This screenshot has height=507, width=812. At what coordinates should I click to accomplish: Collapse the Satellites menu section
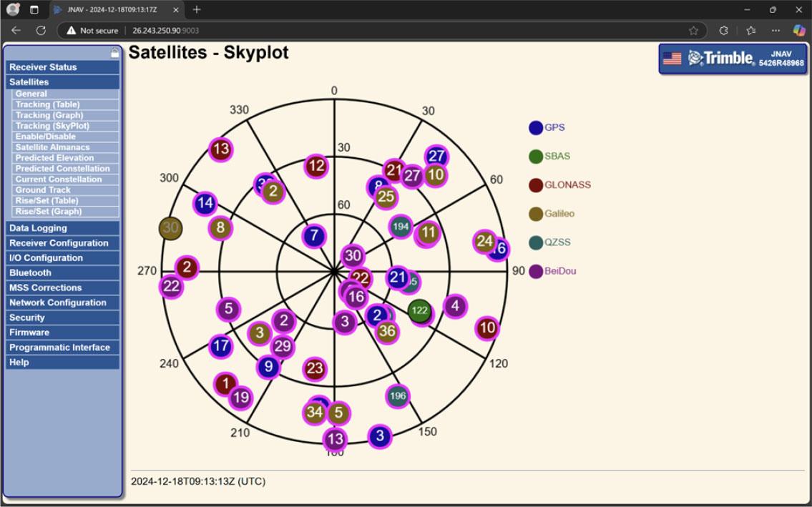coord(29,82)
